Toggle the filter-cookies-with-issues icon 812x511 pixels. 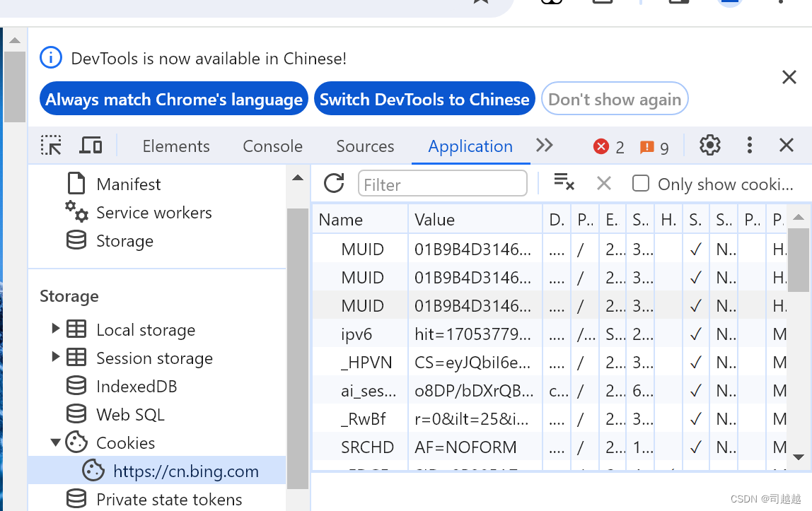(564, 182)
